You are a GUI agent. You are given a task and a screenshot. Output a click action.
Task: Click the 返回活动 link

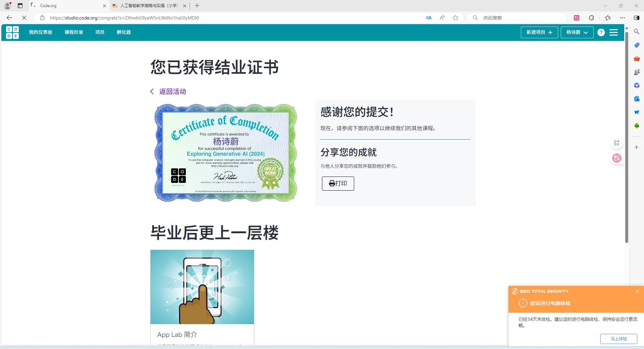pos(168,92)
